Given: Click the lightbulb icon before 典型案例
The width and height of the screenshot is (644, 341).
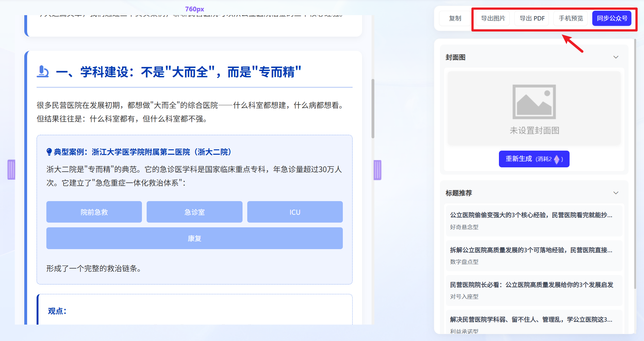Looking at the screenshot, I should (49, 152).
